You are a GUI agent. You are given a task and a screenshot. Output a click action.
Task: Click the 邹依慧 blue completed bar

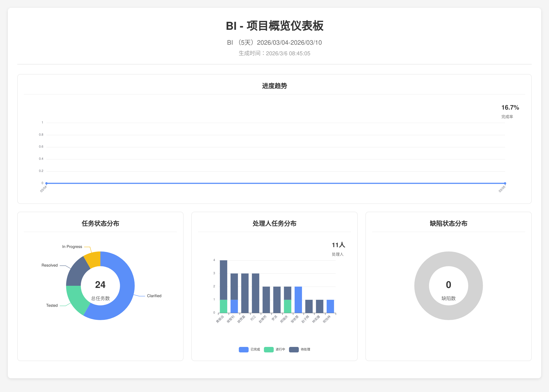(x=298, y=300)
